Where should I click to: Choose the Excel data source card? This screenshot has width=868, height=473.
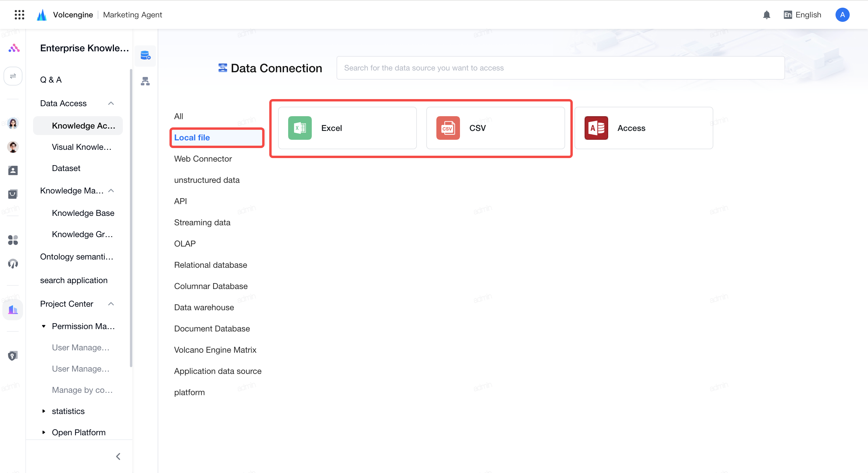347,128
